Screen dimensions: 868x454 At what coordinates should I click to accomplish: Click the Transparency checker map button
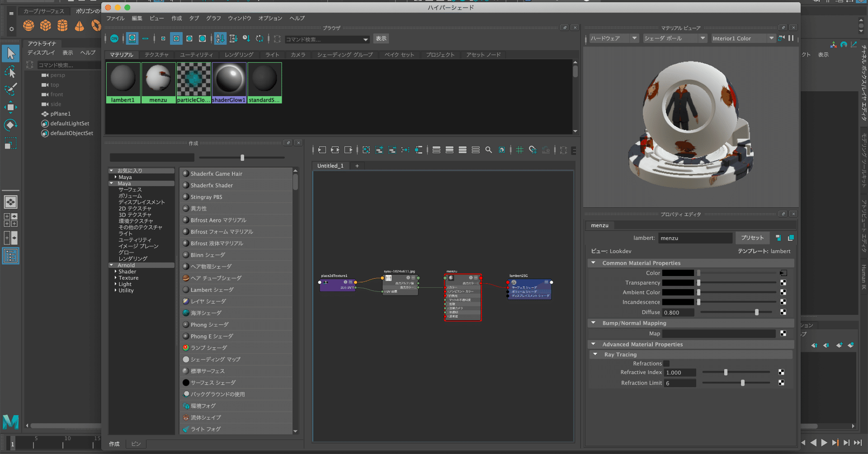tap(783, 283)
